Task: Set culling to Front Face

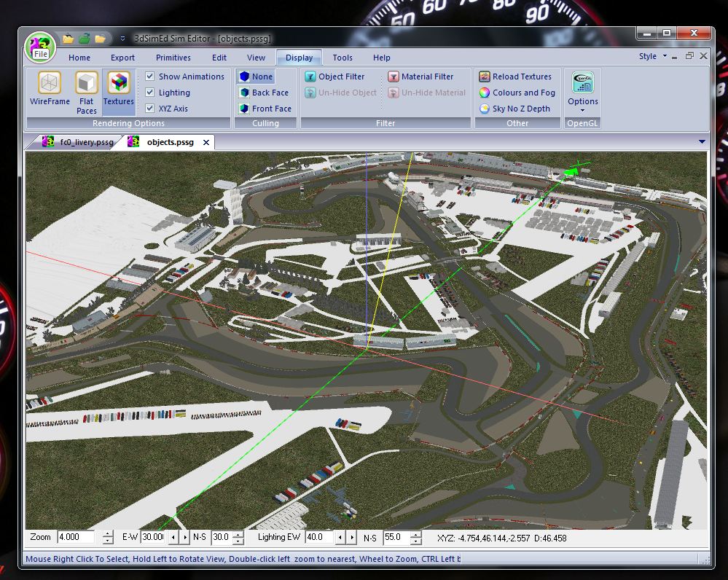Action: (265, 109)
